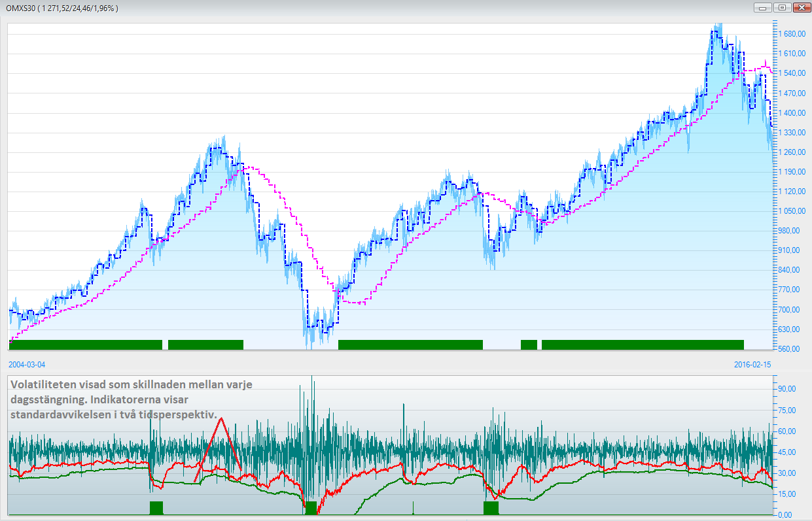
Task: Select the start date 2004-03-04 label
Action: (27, 363)
